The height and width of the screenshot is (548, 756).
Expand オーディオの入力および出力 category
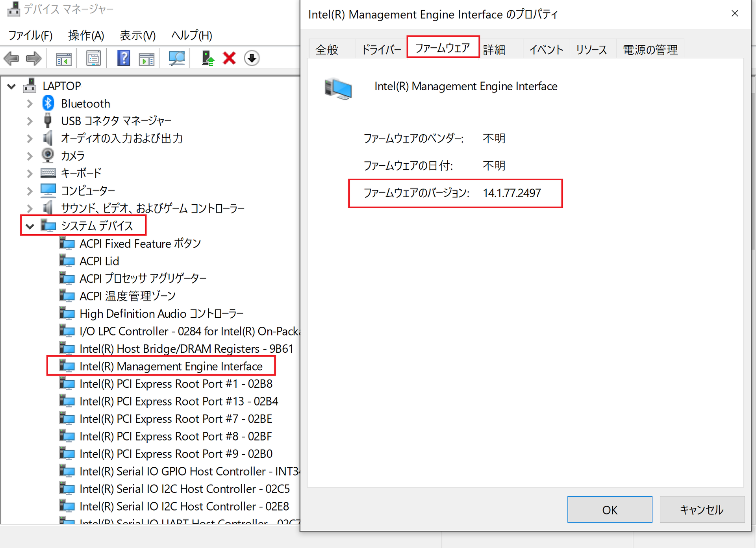pyautogui.click(x=30, y=138)
